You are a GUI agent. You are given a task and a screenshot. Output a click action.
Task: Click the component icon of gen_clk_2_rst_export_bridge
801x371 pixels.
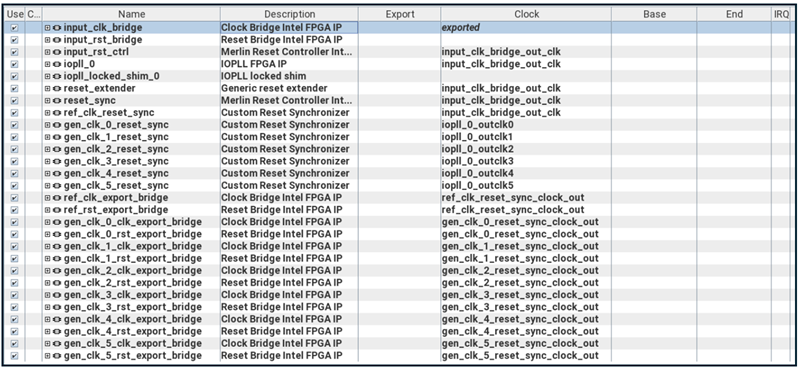(56, 283)
